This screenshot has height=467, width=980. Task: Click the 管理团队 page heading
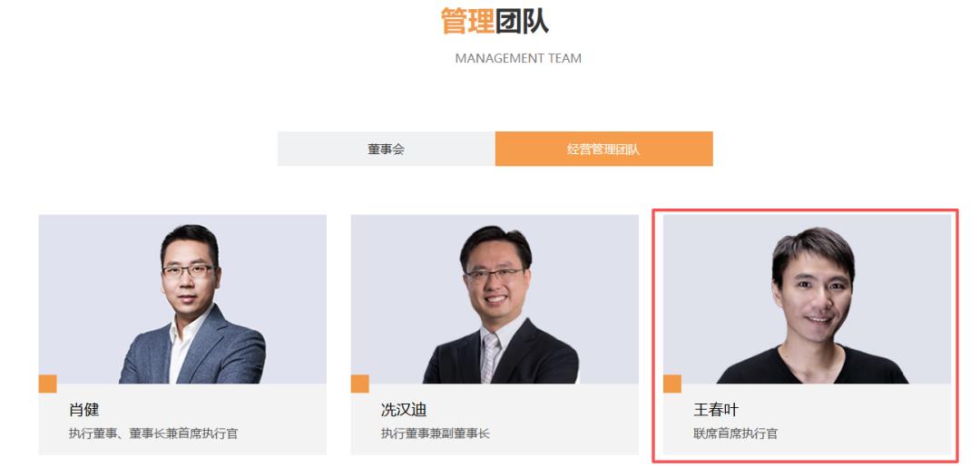point(495,21)
